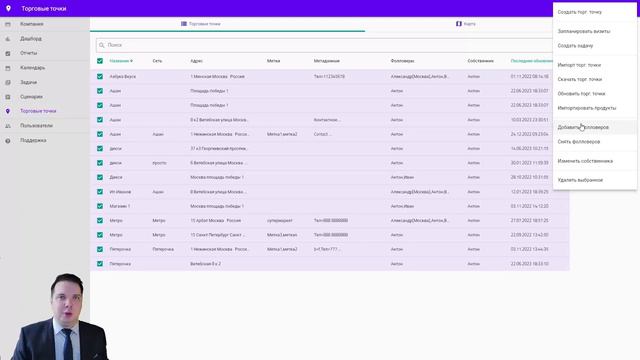Uncheck the Метро 15 Арбат row checkbox
The image size is (640, 360).
pos(100,220)
